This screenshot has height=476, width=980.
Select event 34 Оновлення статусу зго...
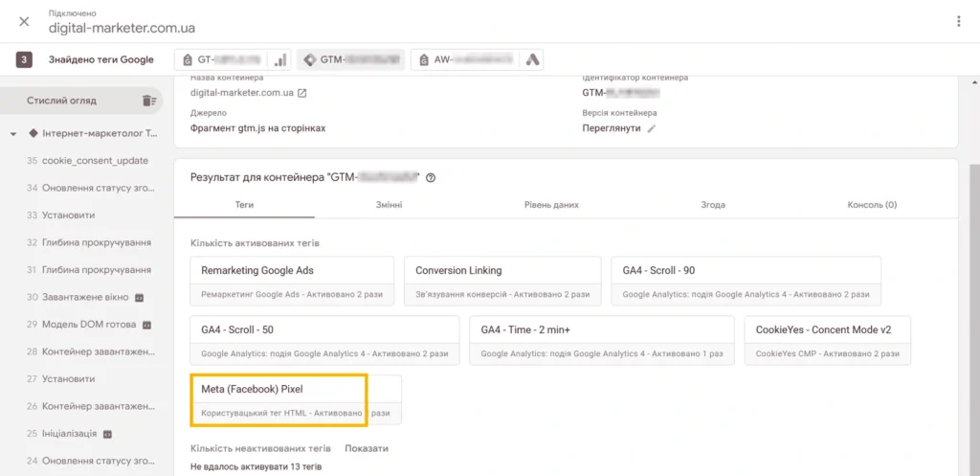[x=91, y=188]
